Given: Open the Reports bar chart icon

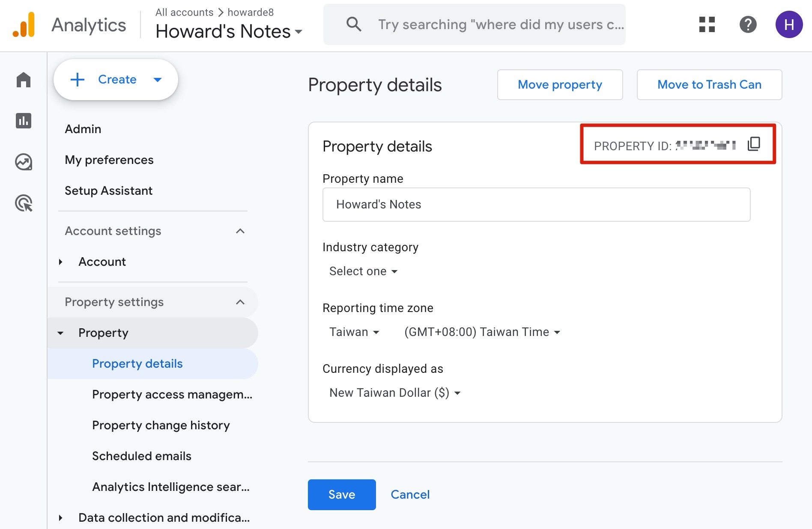Looking at the screenshot, I should coord(24,121).
